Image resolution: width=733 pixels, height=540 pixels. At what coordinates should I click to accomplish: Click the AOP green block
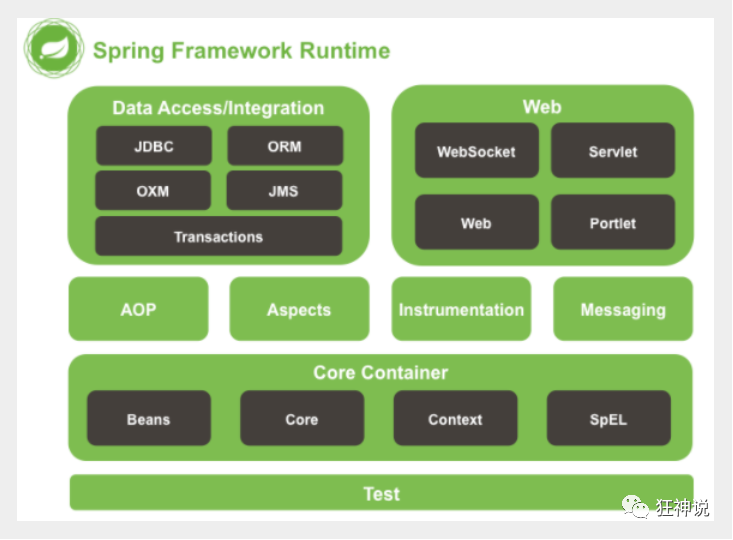point(138,309)
